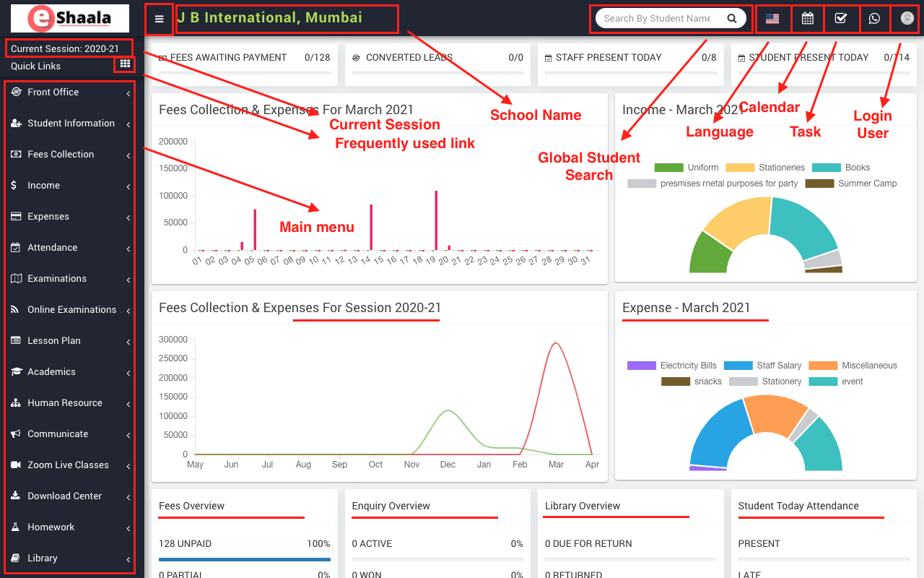Viewport: 924px width, 578px height.
Task: Toggle Staff Salary legend in Expense chart
Action: tap(762, 366)
